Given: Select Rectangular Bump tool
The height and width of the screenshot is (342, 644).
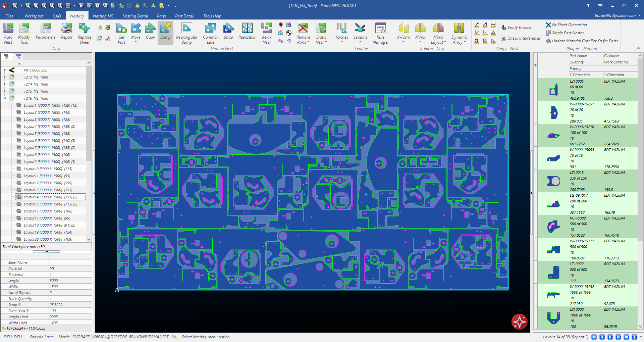Looking at the screenshot, I should 186,33.
